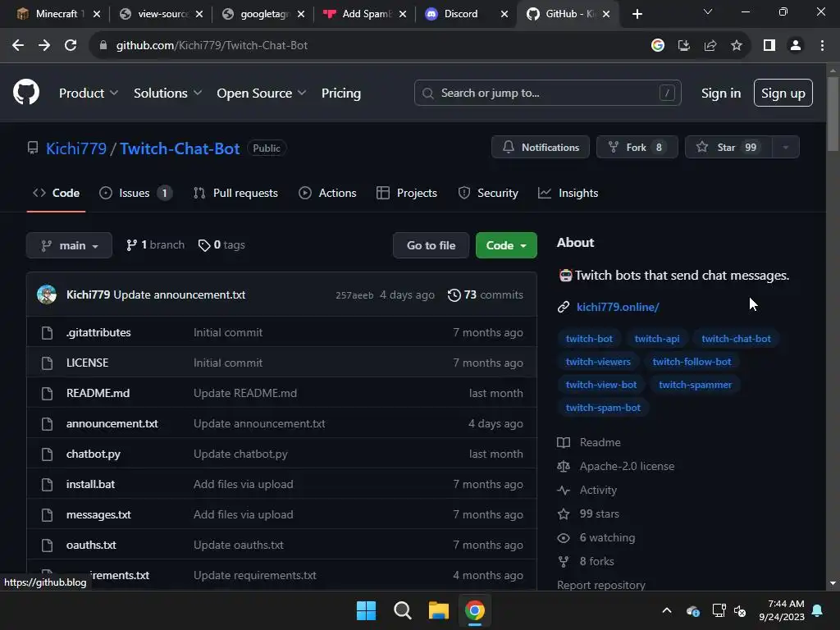This screenshot has height=630, width=840.
Task: Open the Apache-2.0 license link
Action: pos(627,466)
